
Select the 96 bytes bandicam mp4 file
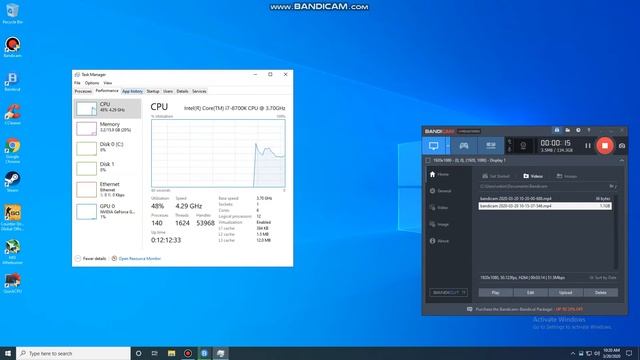coord(545,199)
